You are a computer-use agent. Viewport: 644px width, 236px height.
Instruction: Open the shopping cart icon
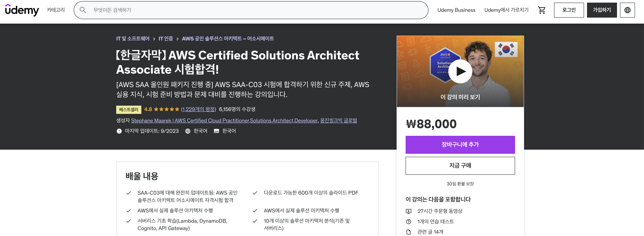click(541, 10)
